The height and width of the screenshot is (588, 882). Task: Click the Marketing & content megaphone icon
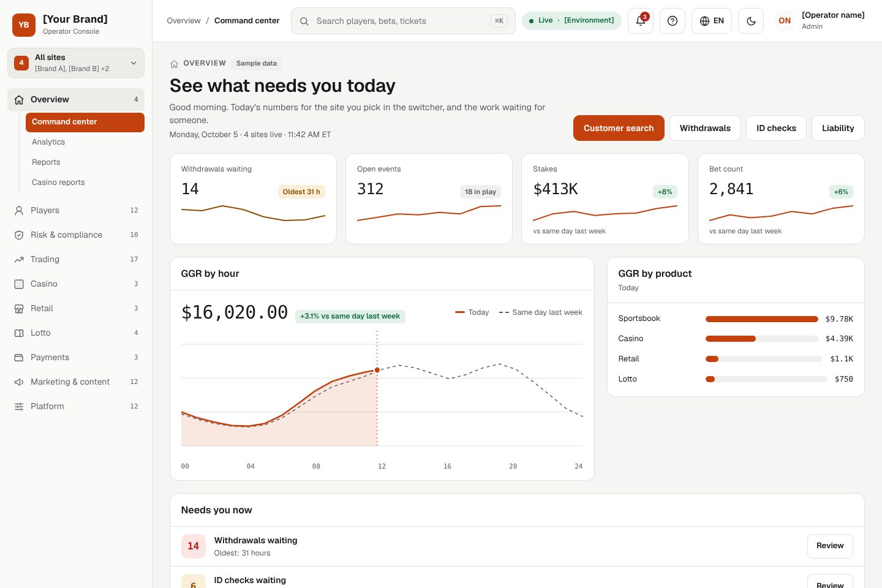[x=19, y=382]
